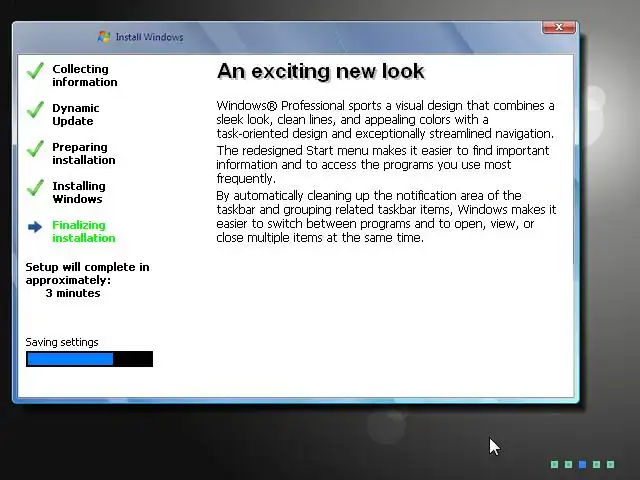Click the paragraph about redesigned Start menu
This screenshot has width=640, height=480.
[382, 164]
